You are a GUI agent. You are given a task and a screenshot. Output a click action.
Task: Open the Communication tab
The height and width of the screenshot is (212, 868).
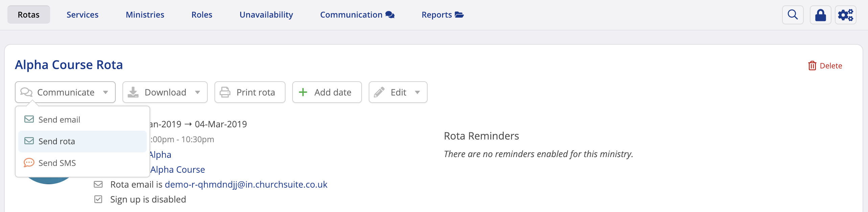(357, 15)
